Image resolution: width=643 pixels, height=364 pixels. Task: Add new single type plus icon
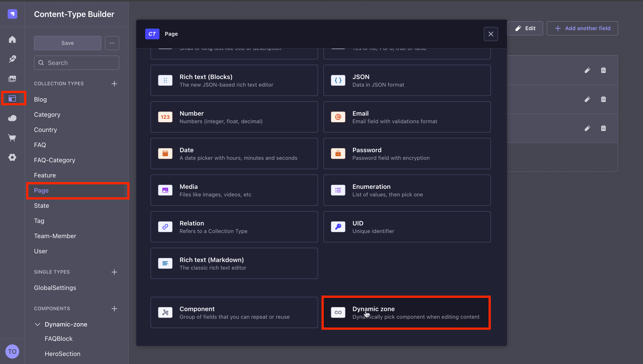(114, 272)
